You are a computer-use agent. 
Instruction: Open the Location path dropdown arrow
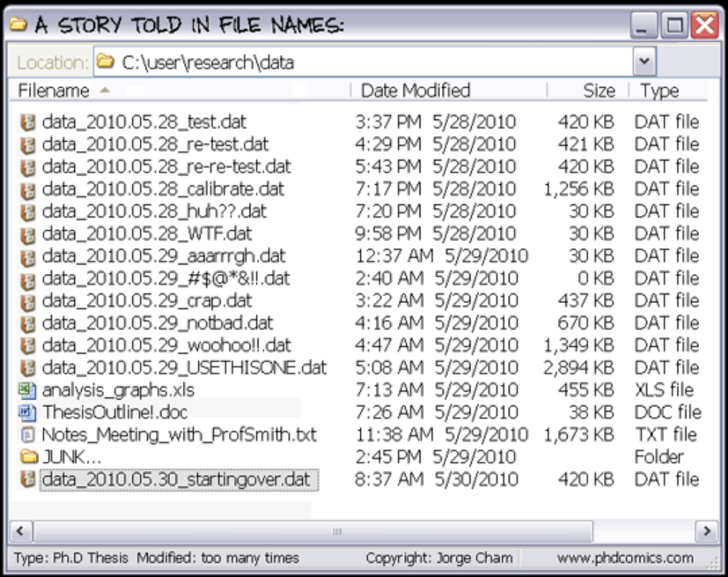644,62
